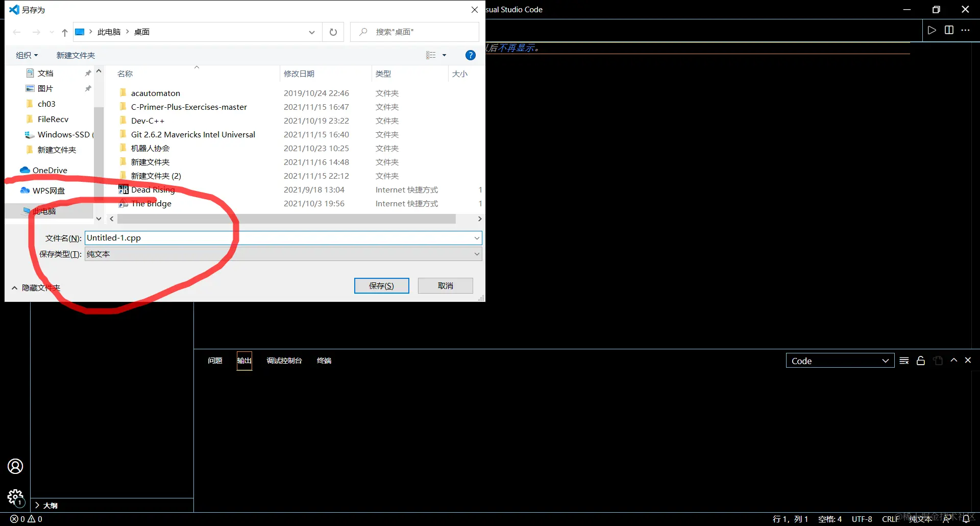
Task: Switch to the 终端 panel tab
Action: (x=324, y=361)
